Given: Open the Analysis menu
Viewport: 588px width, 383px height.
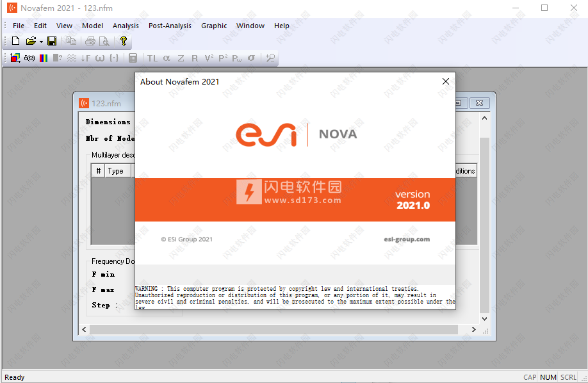Looking at the screenshot, I should click(126, 26).
